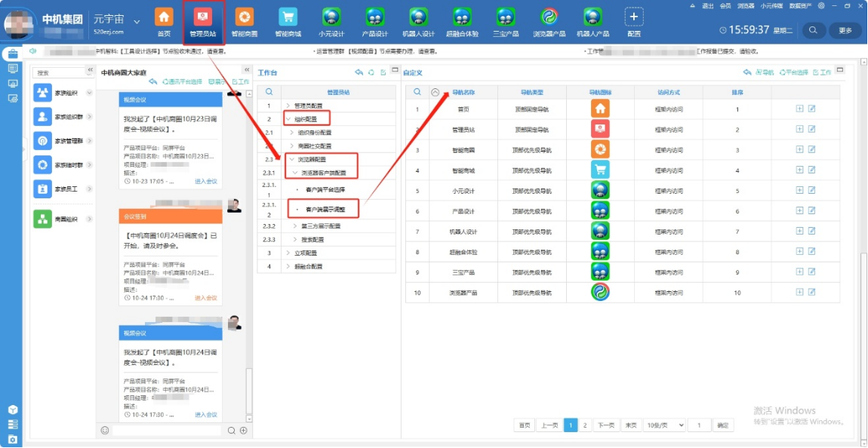Open 超融合体验 in top navigation
The height and width of the screenshot is (448, 868).
462,17
